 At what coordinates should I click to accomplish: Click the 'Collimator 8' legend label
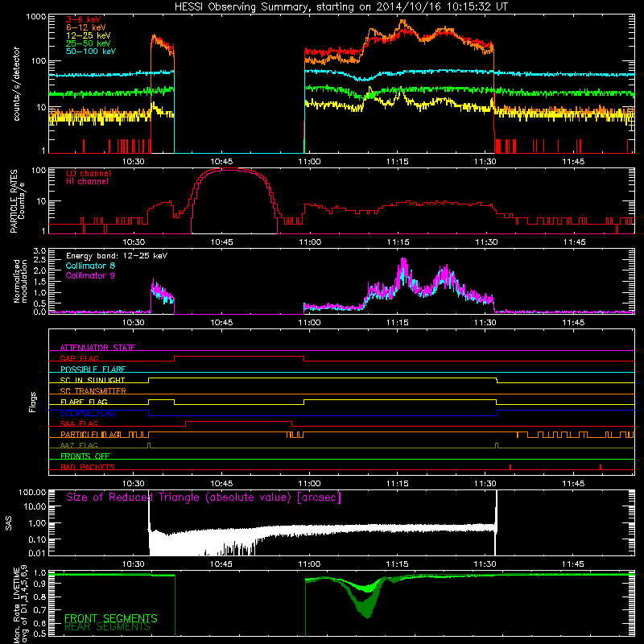pos(90,266)
